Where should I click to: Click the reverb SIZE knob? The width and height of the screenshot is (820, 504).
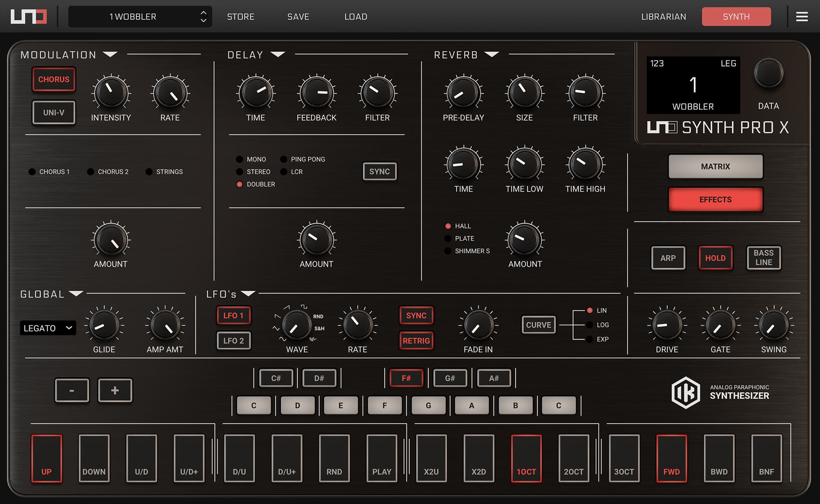[x=524, y=92]
